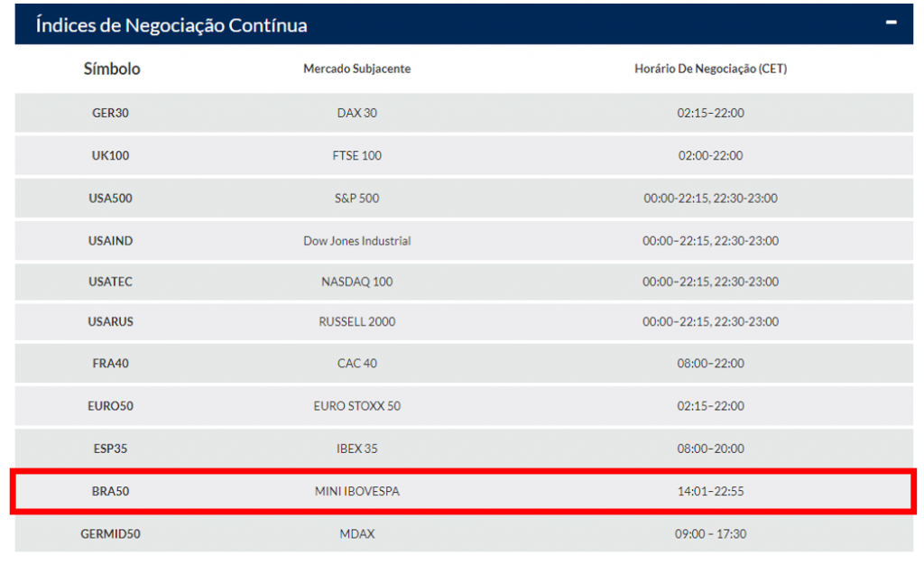Click the Dow Jones Industrial cell

click(x=357, y=241)
